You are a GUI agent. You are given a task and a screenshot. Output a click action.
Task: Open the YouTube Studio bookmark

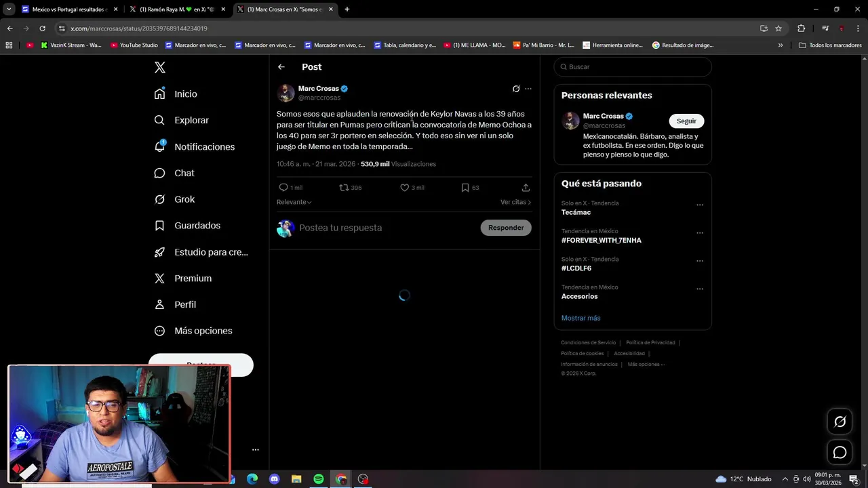(x=133, y=45)
